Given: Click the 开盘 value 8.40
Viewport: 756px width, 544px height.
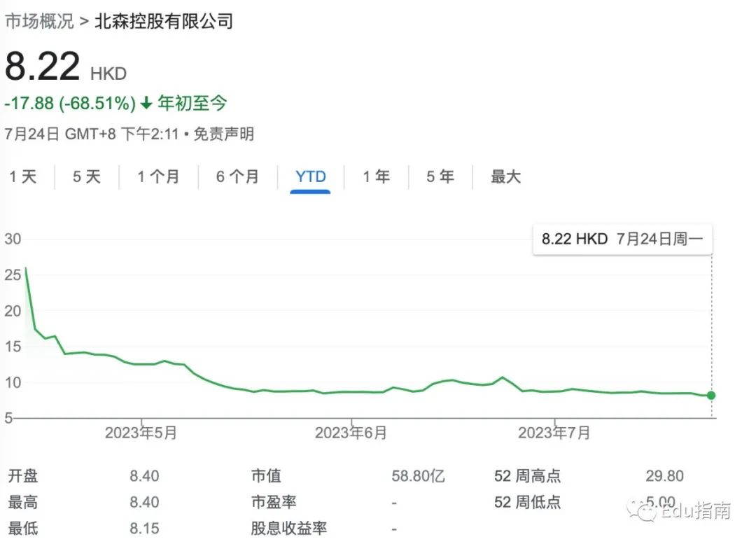Looking at the screenshot, I should click(144, 476).
